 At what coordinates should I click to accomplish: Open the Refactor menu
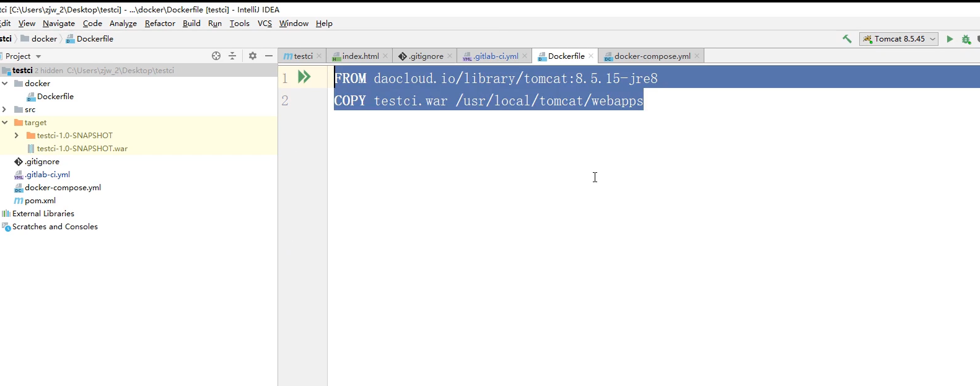(160, 24)
